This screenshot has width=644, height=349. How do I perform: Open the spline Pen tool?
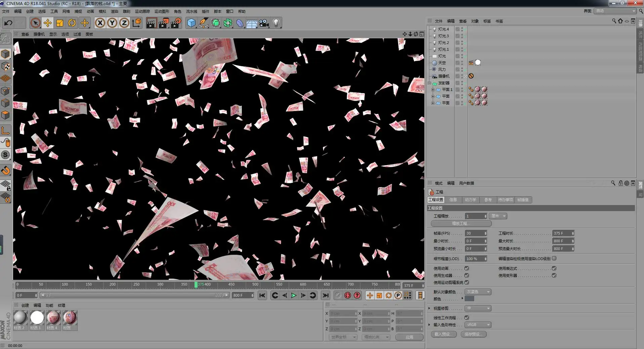(203, 23)
